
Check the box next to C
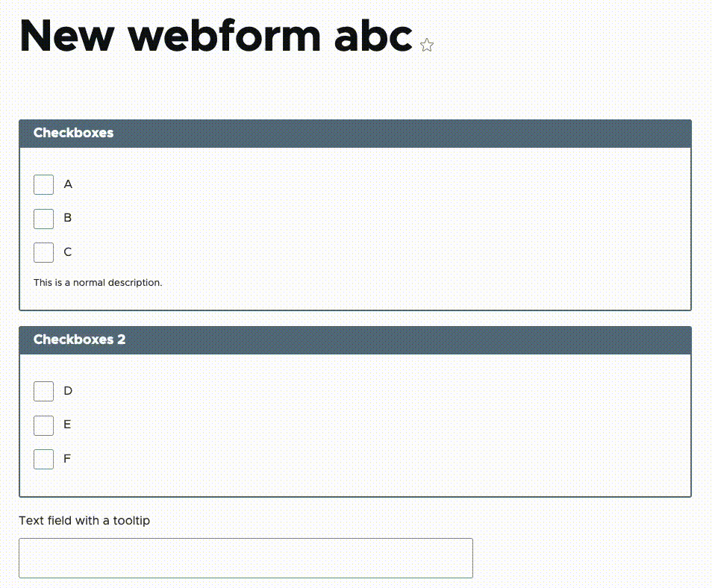(43, 252)
